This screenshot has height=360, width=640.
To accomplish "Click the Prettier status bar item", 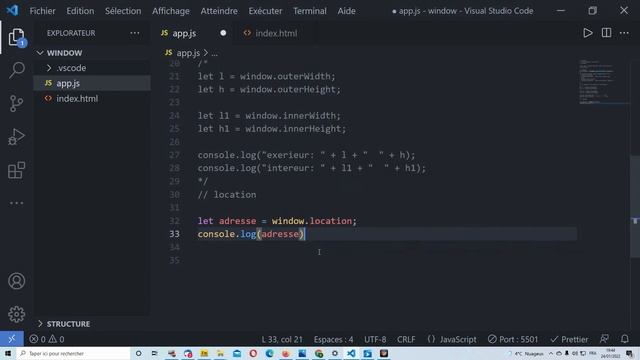I will click(x=569, y=339).
